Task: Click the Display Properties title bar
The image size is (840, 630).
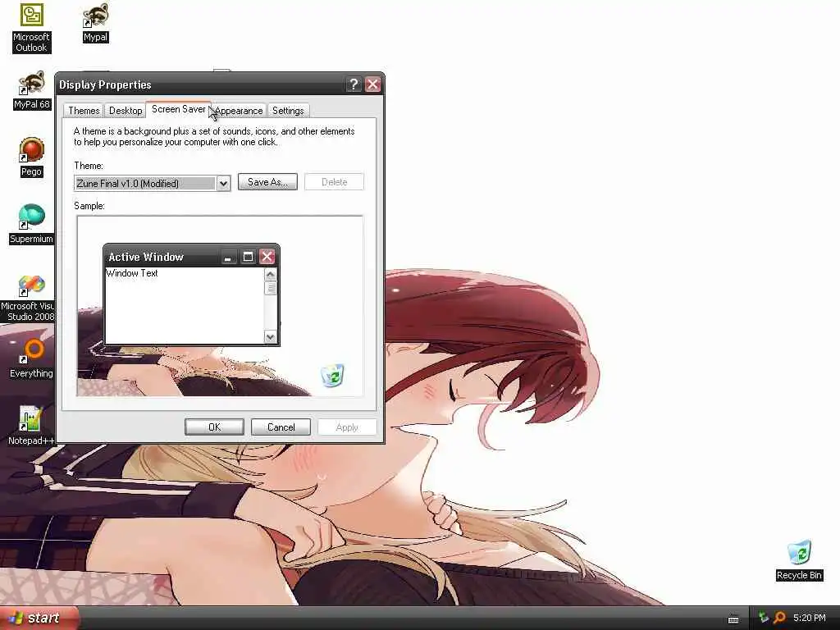Action: [x=220, y=84]
